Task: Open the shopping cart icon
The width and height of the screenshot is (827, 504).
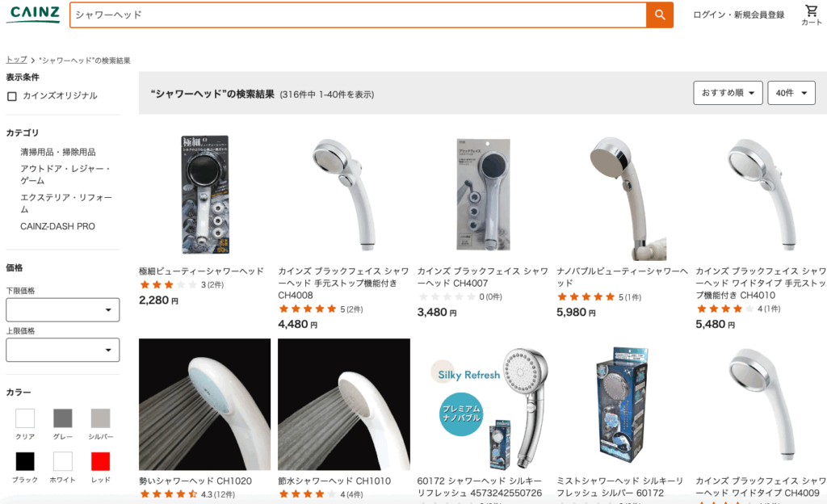Action: click(x=811, y=15)
